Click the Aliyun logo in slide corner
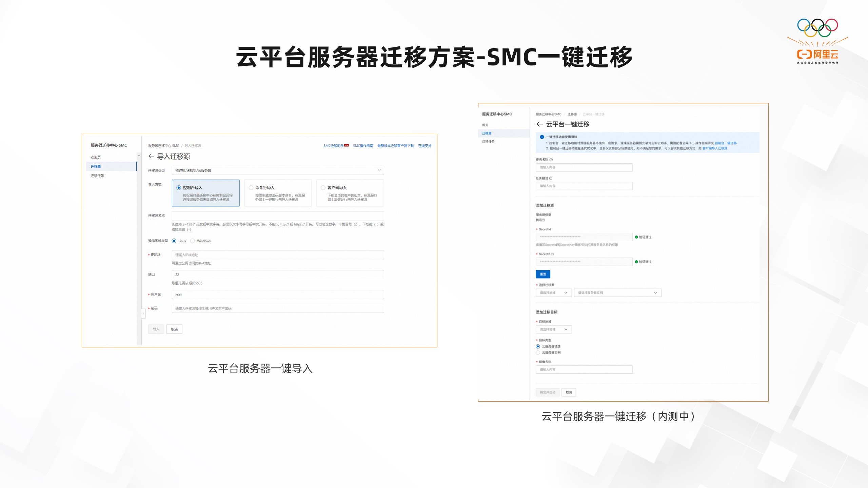868x488 pixels. [817, 41]
